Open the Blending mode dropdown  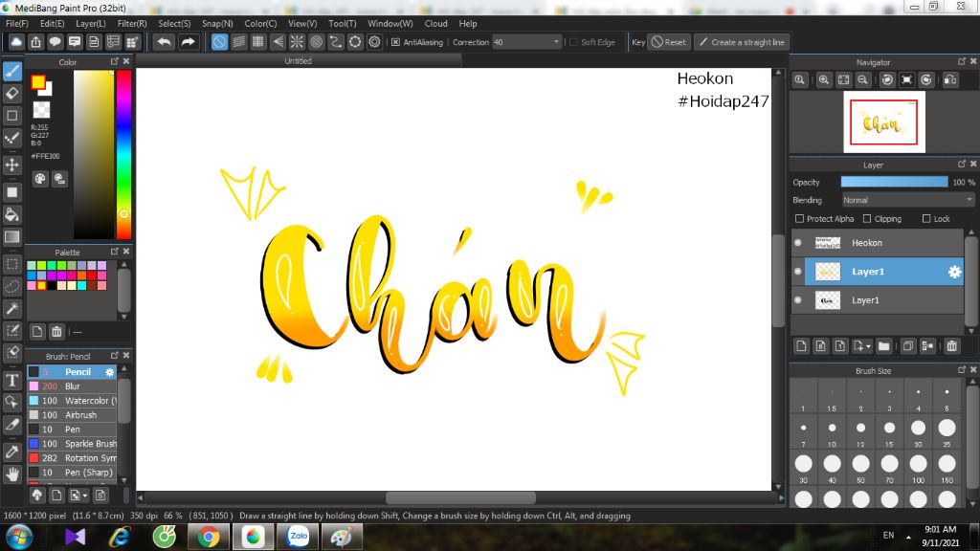(907, 200)
